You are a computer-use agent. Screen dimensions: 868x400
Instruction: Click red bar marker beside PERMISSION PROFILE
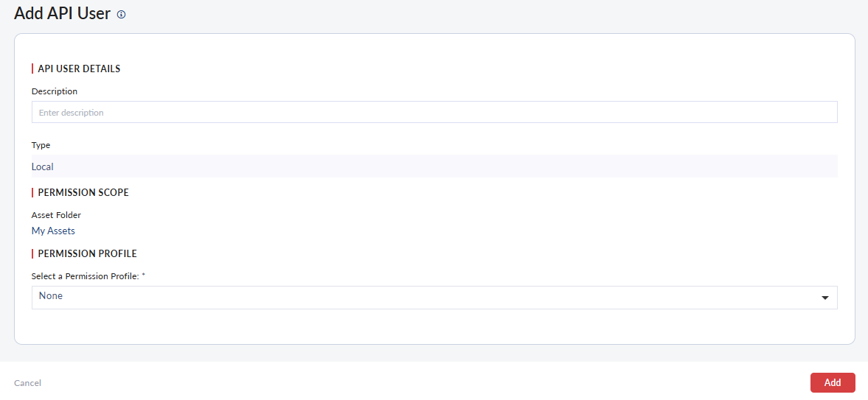(32, 253)
